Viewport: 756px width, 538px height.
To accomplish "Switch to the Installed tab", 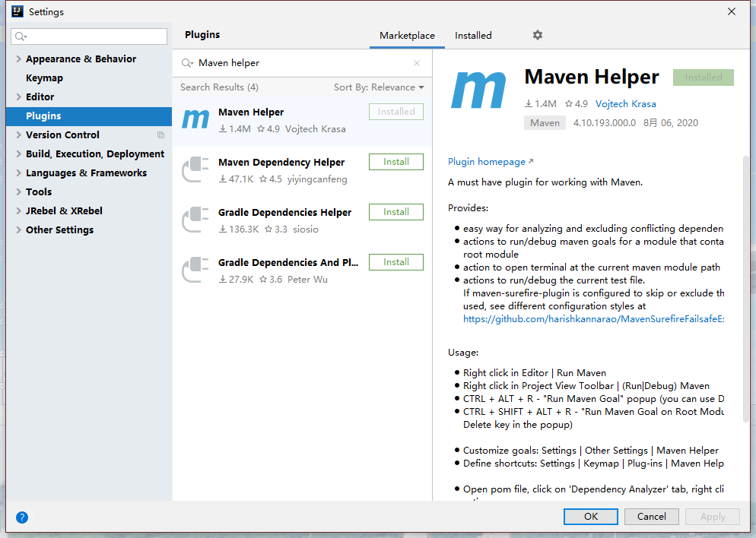I will click(x=473, y=36).
